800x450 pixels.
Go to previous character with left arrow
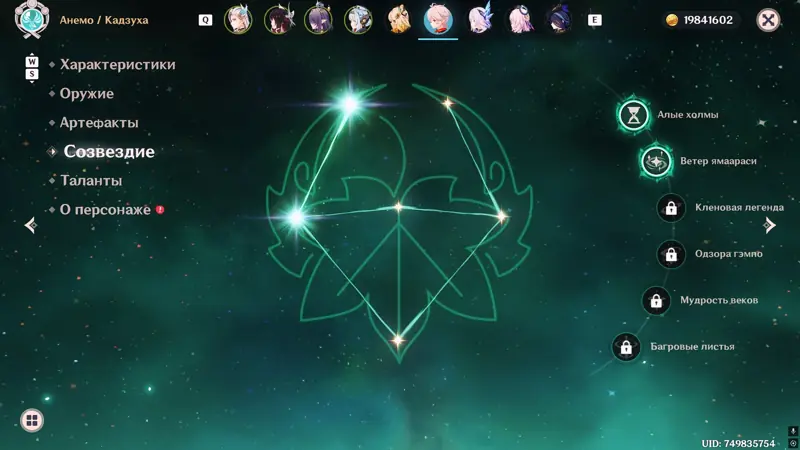tap(31, 225)
